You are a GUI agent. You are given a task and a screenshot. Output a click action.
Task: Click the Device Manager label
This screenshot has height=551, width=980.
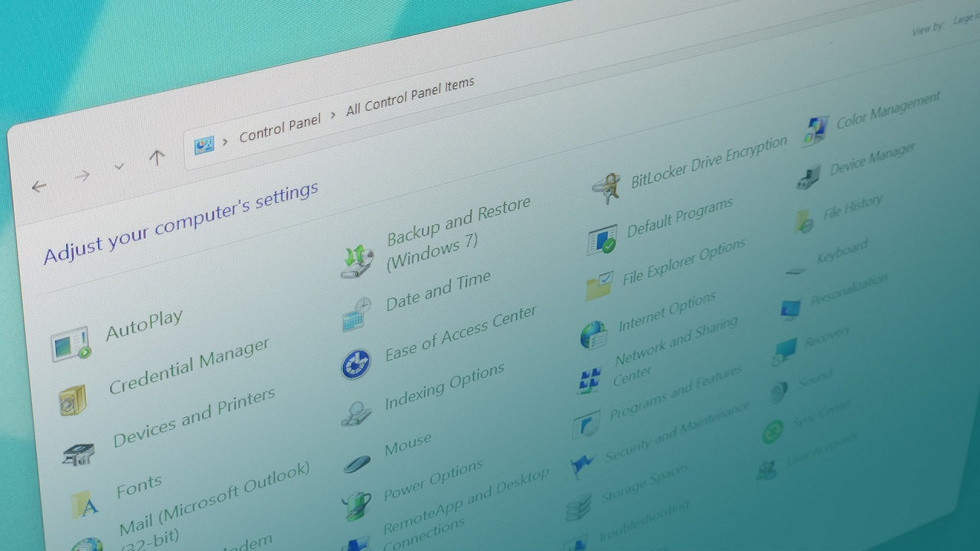point(873,159)
